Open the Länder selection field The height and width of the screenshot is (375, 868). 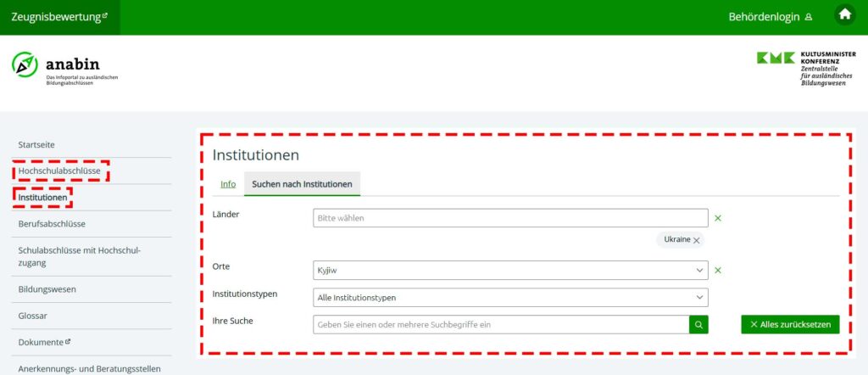click(509, 218)
